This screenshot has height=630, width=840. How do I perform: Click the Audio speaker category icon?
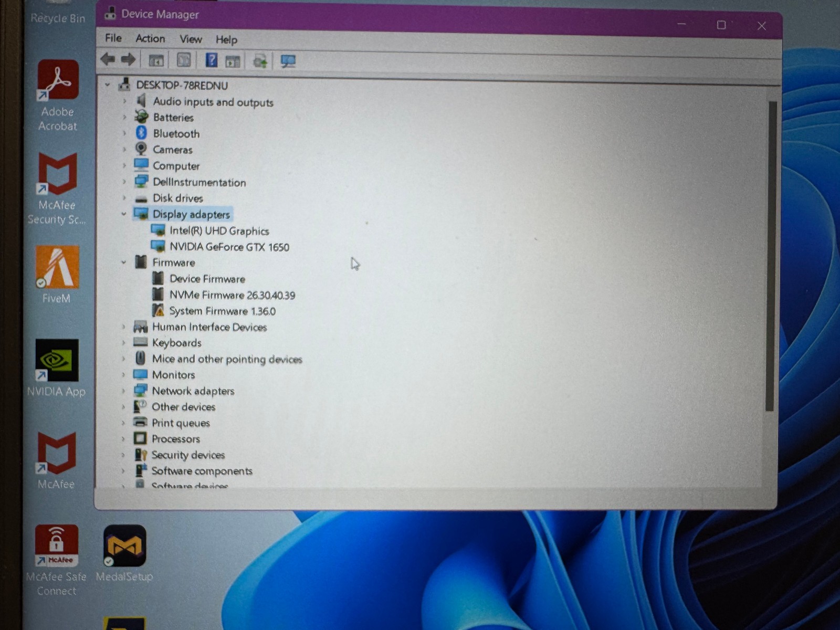point(141,100)
